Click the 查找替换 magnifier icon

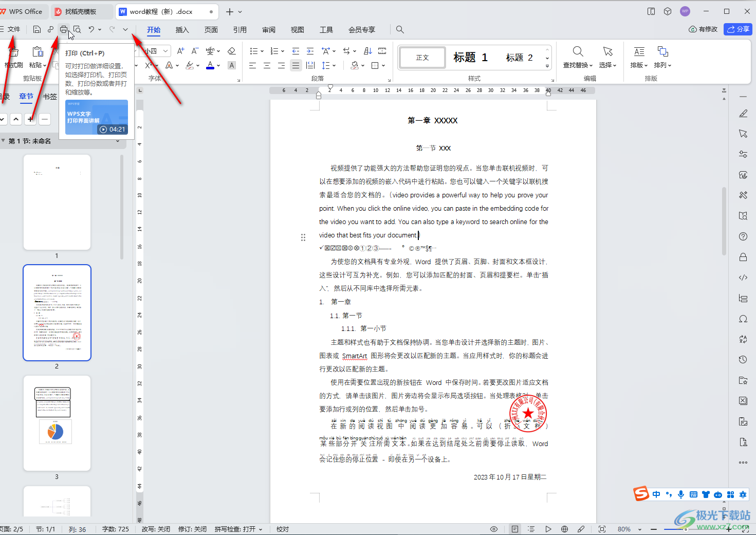click(578, 51)
